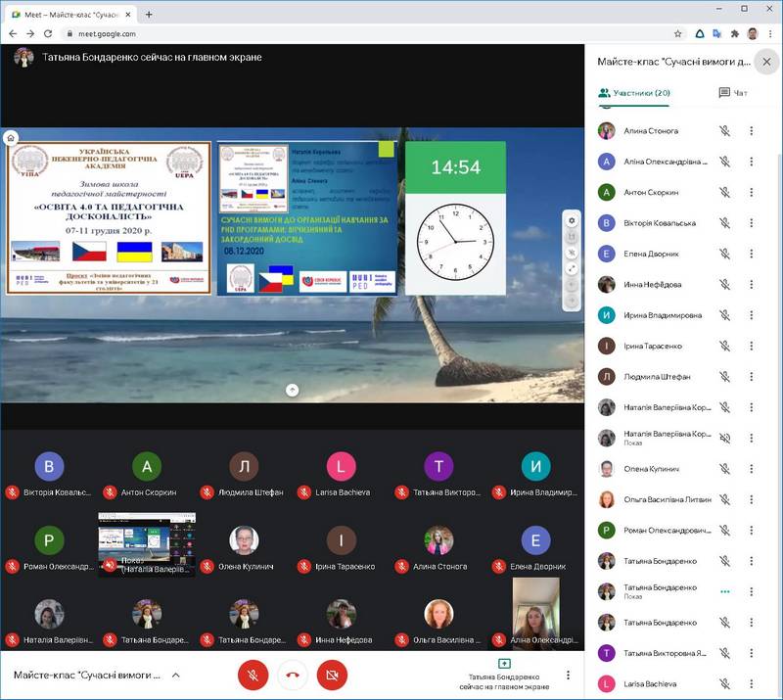This screenshot has width=783, height=700.
Task: Click browser back arrow
Action: click(x=13, y=33)
